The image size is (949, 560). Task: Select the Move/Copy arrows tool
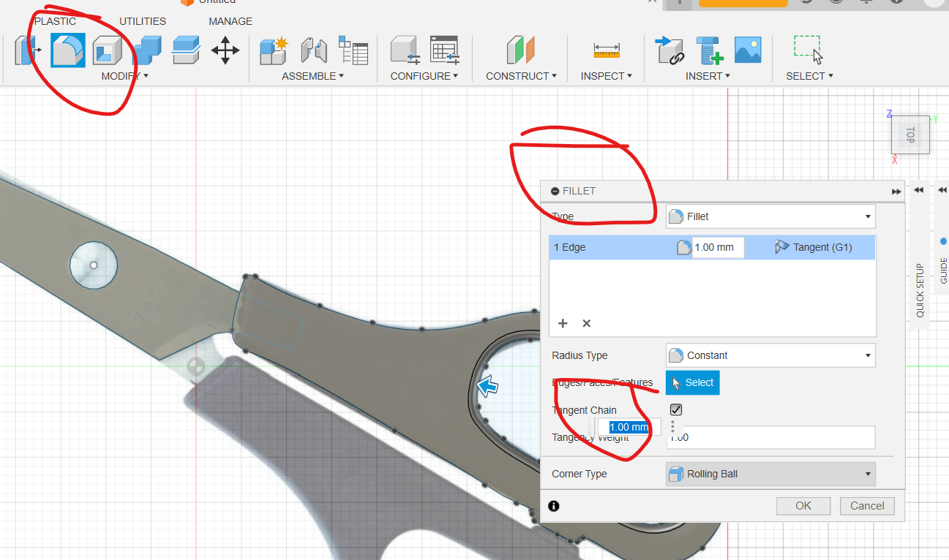pyautogui.click(x=225, y=50)
